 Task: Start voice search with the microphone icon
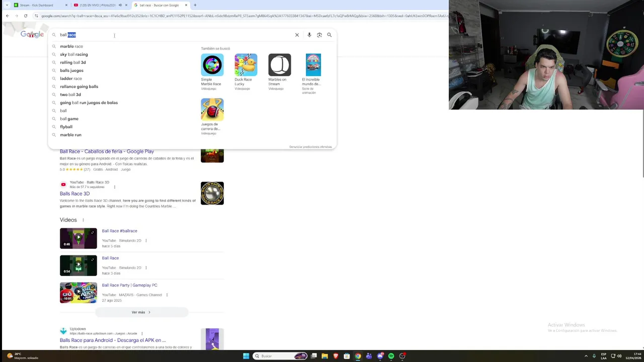click(309, 35)
